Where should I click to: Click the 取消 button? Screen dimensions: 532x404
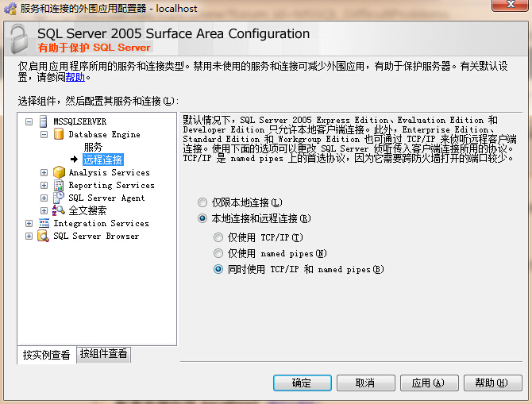[x=366, y=383]
